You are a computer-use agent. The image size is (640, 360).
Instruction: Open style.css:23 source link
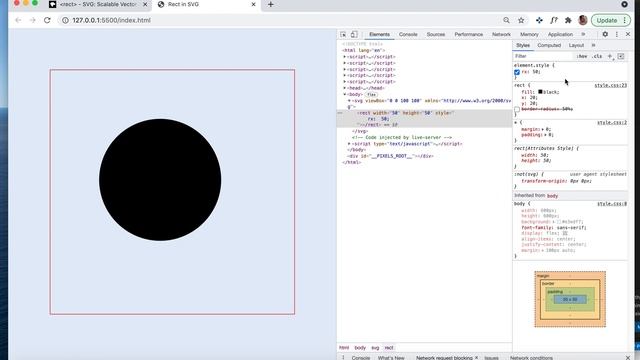(x=610, y=85)
